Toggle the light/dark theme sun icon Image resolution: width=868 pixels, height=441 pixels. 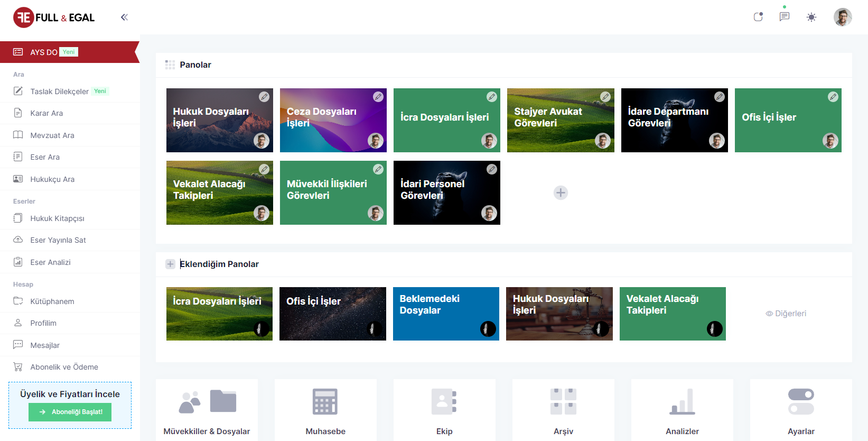click(811, 17)
